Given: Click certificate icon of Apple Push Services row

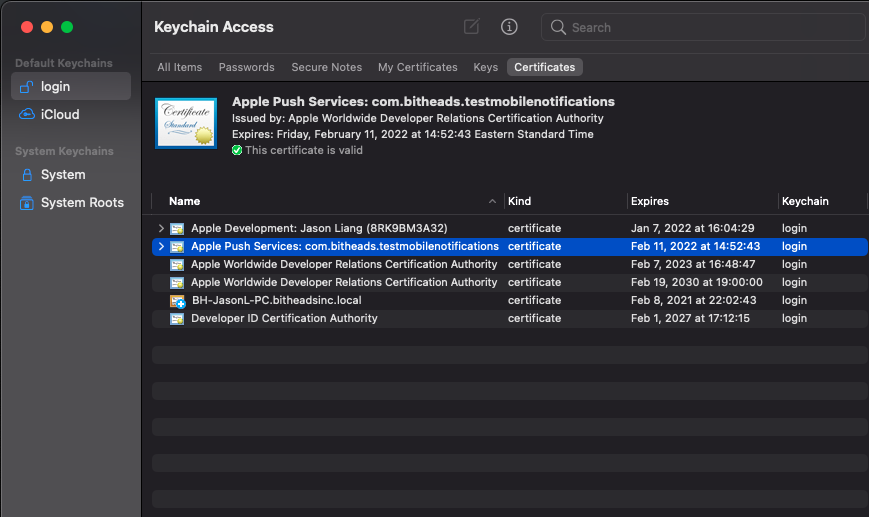Looking at the screenshot, I should pos(177,247).
